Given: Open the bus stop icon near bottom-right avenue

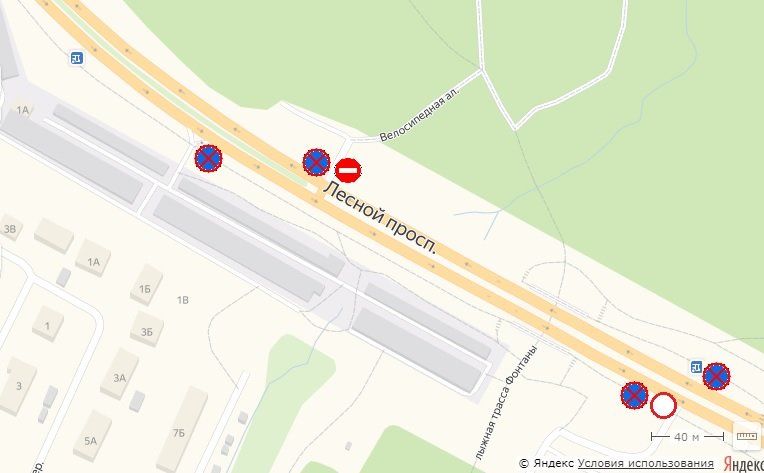Looking at the screenshot, I should (x=696, y=366).
